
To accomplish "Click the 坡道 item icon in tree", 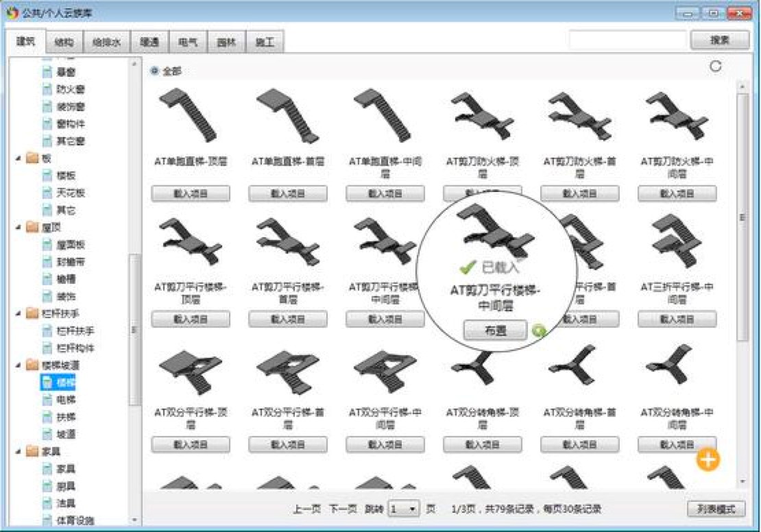I will (x=47, y=434).
